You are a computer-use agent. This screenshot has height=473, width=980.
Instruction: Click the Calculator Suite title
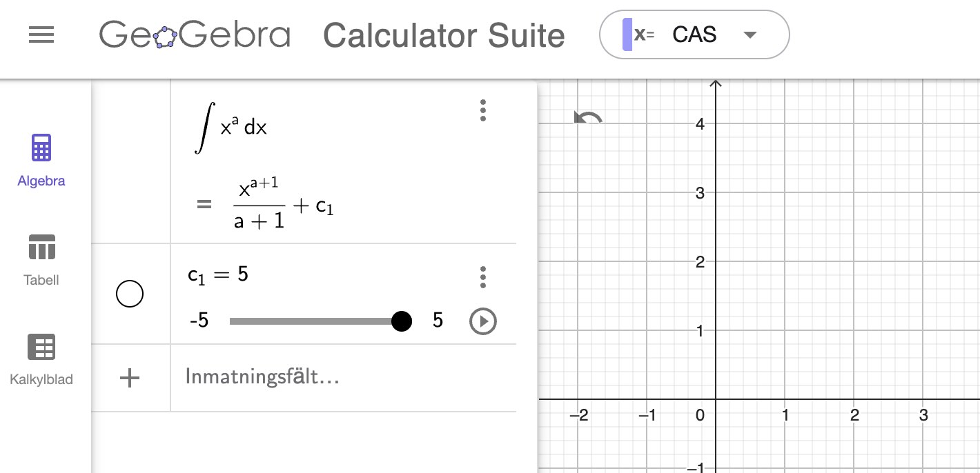click(x=444, y=34)
